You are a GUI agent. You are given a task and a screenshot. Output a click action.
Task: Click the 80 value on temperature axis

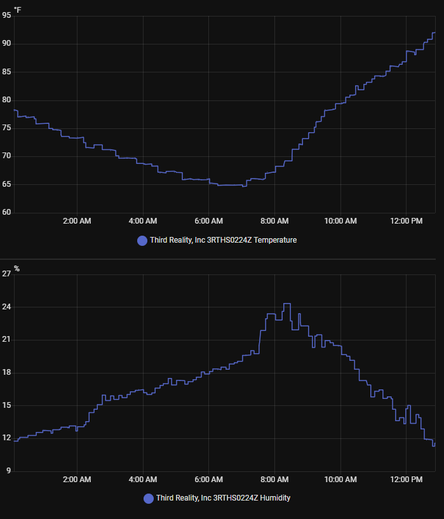coord(6,100)
